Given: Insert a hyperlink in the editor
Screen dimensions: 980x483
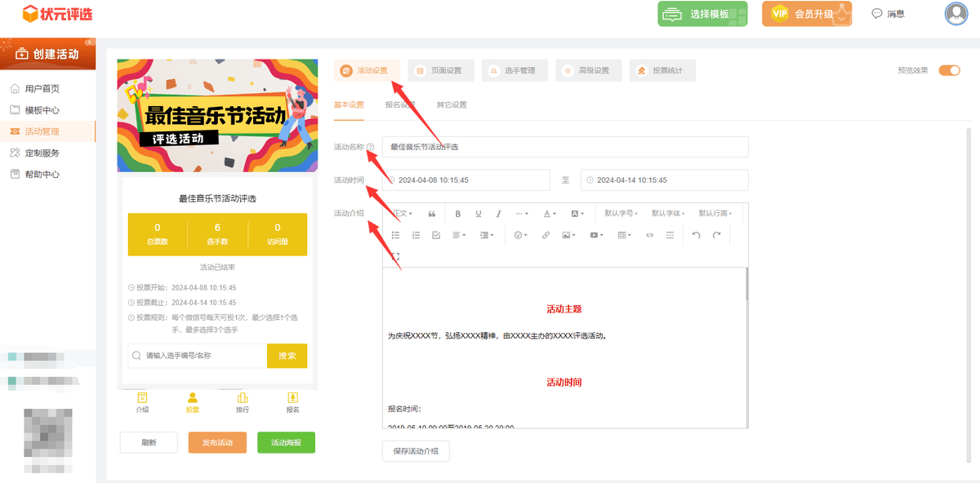Looking at the screenshot, I should (x=546, y=234).
